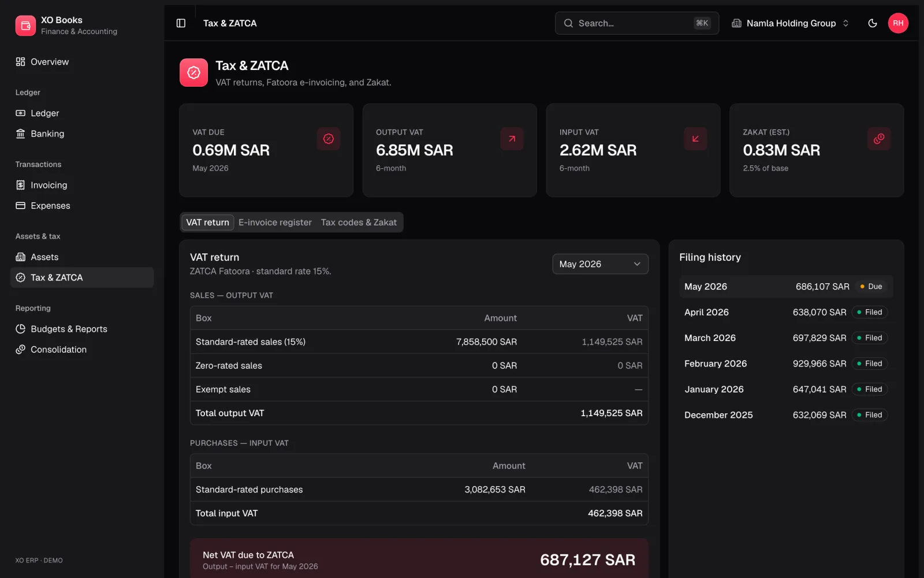Viewport: 924px width, 578px height.
Task: Select April 2026 filing history row
Action: click(786, 312)
